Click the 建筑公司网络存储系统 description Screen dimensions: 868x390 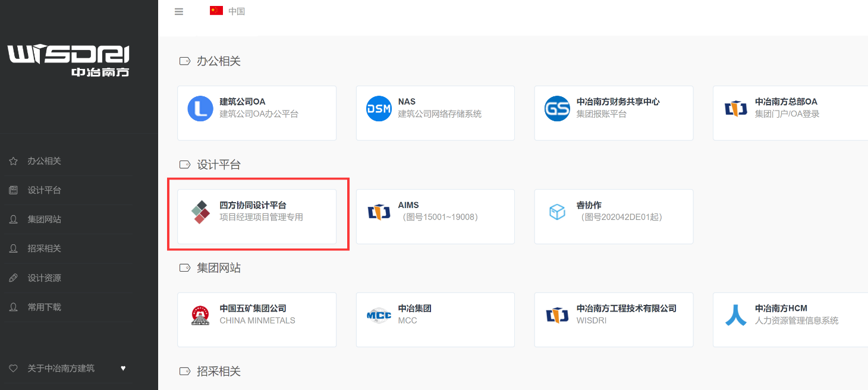pos(439,114)
